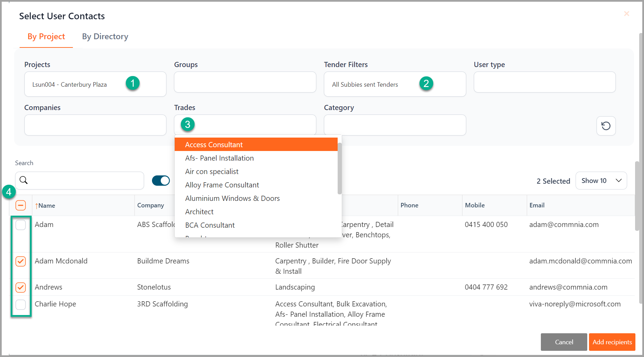The image size is (644, 357).
Task: Click the Cancel button
Action: (x=564, y=342)
